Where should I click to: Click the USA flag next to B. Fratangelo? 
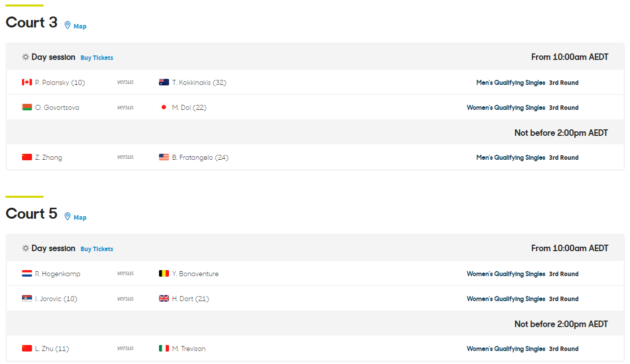(164, 157)
